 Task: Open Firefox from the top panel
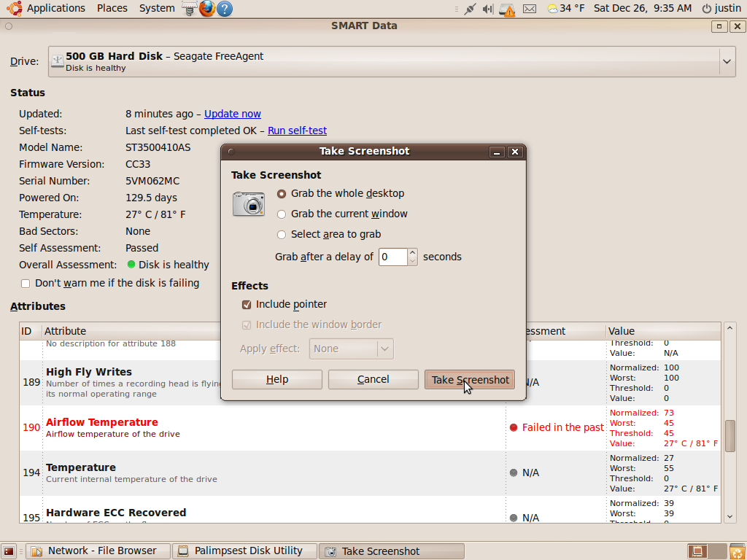(207, 9)
